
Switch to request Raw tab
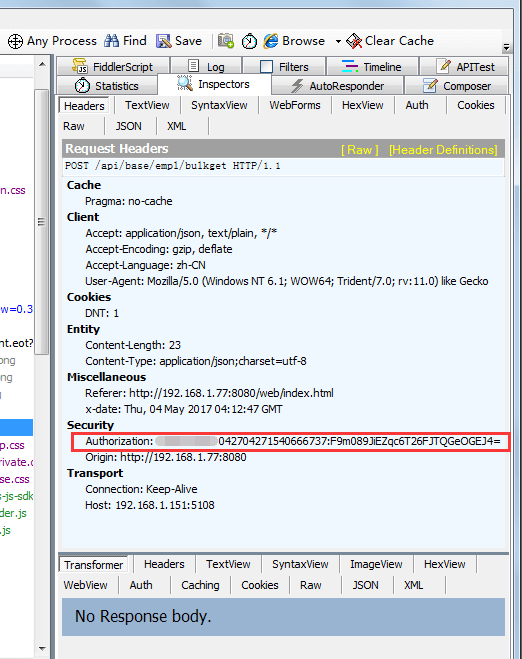tap(74, 126)
